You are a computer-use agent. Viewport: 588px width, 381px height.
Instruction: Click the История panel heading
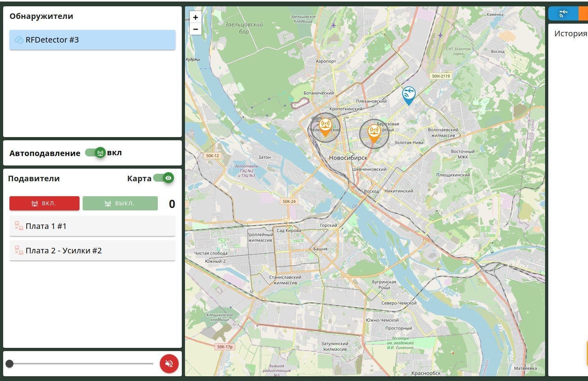coord(571,33)
